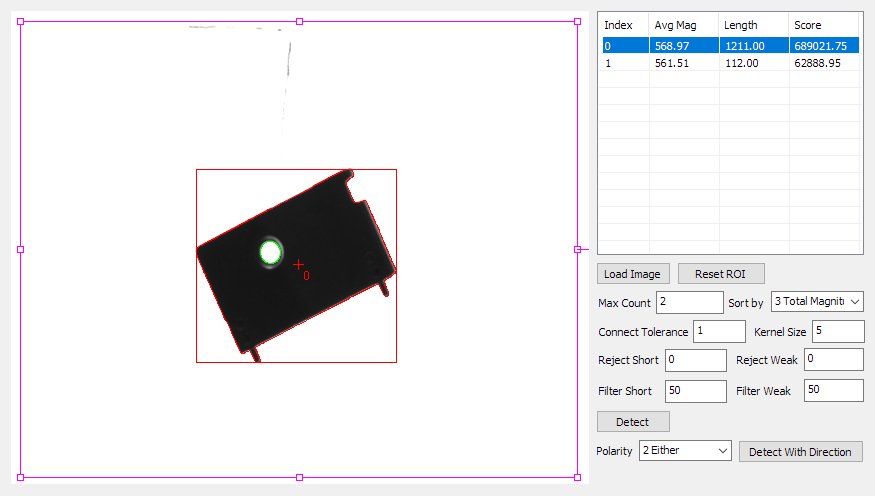Screen dimensions: 875x496
Task: Focus the Reject Short field
Action: pos(696,360)
